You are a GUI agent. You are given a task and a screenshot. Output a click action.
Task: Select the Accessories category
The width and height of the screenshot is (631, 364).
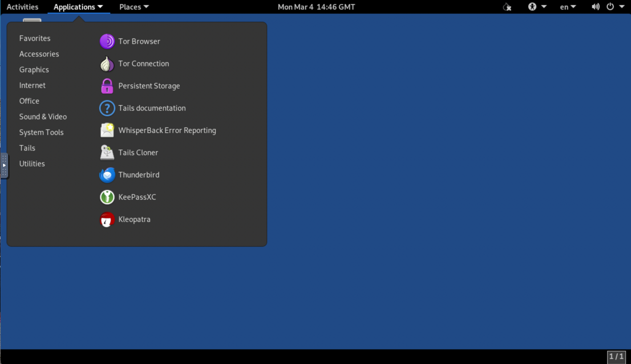tap(39, 54)
